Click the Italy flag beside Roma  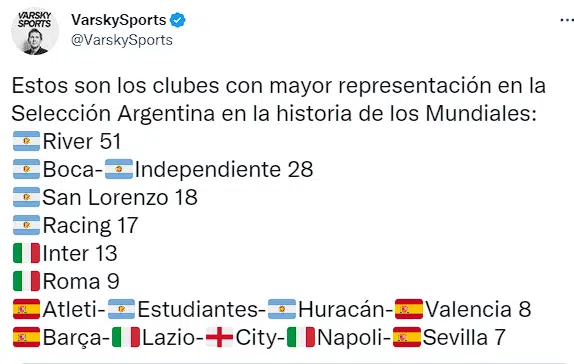[26, 281]
